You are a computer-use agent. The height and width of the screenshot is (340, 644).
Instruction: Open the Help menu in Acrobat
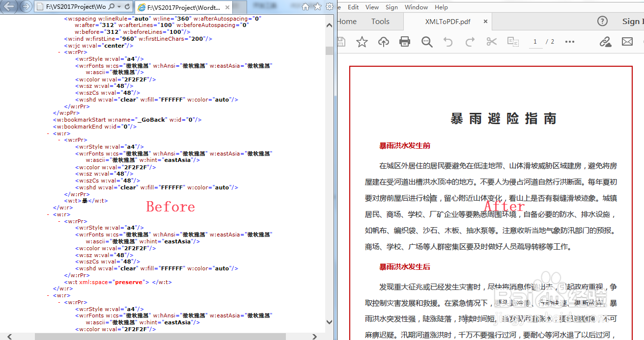tap(441, 7)
